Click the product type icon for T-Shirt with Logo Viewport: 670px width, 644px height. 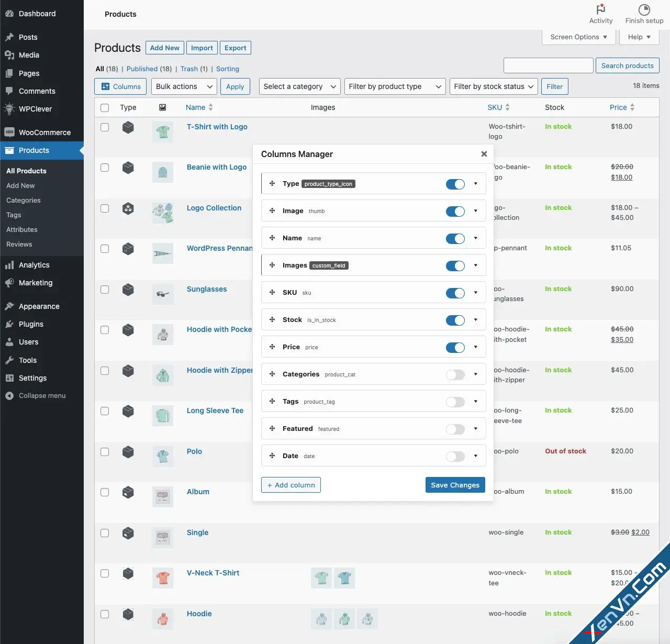pyautogui.click(x=128, y=127)
